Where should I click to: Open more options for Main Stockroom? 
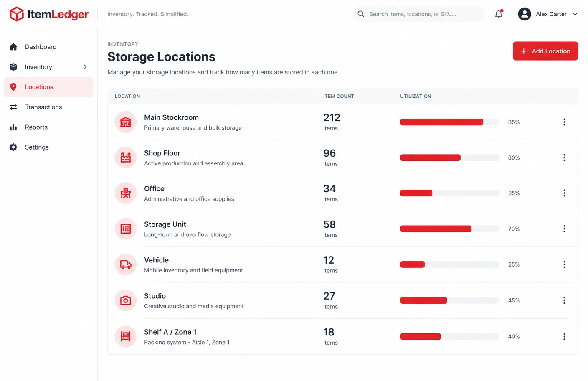(564, 122)
